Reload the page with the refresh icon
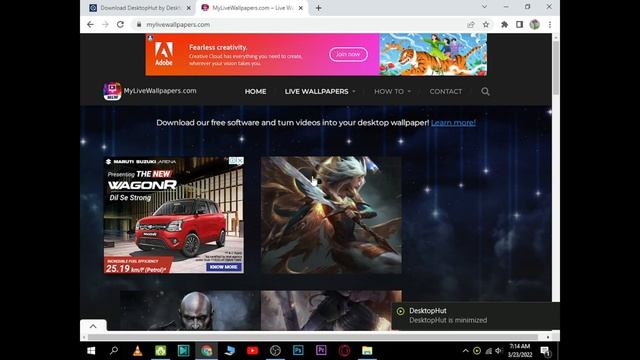This screenshot has height=360, width=640. point(120,24)
